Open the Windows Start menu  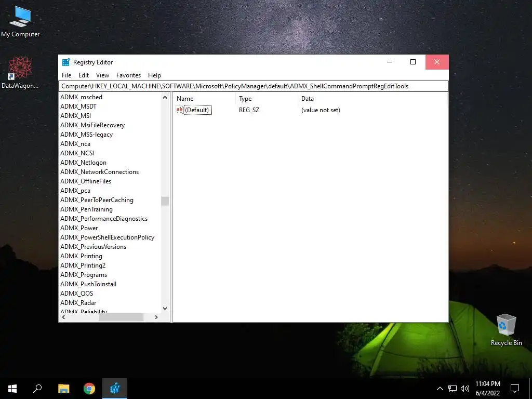12,389
